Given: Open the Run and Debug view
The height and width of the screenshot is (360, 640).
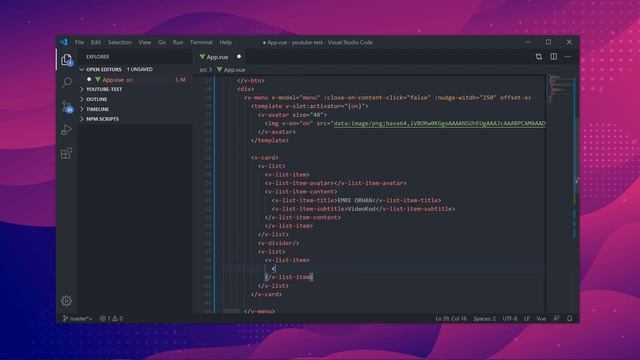Looking at the screenshot, I should click(67, 130).
